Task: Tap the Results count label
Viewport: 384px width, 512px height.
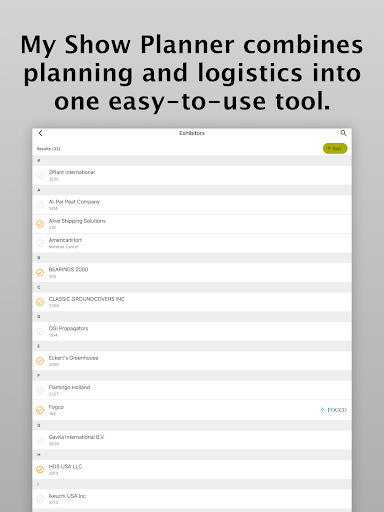Action: point(49,149)
